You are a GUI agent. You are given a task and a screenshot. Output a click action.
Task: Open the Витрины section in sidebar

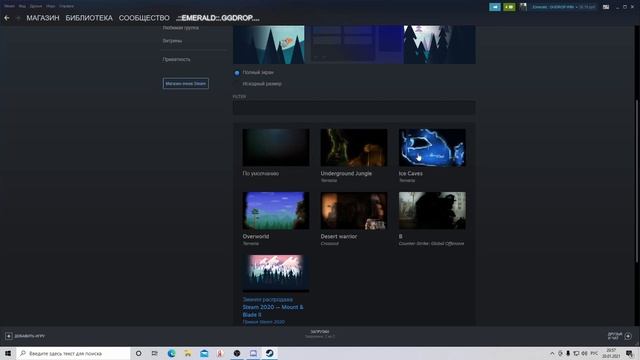pos(172,41)
